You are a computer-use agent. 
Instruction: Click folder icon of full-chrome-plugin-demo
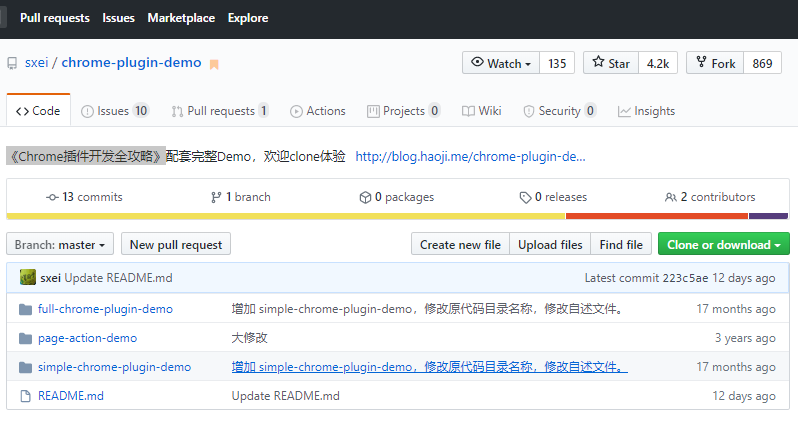(x=25, y=310)
